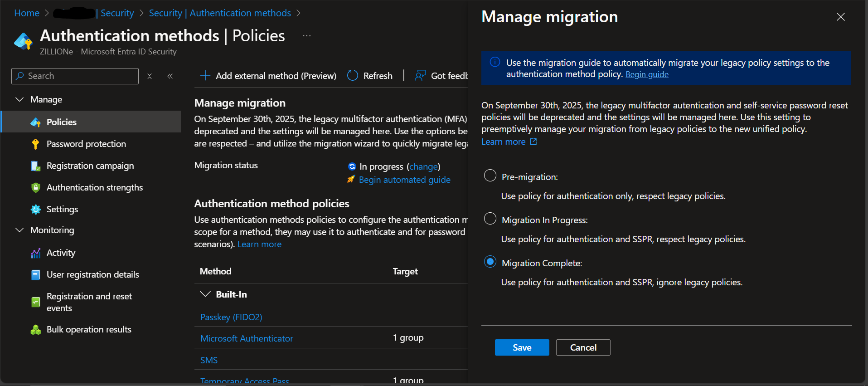The width and height of the screenshot is (868, 386).
Task: Click the '1 group' target for Microsoft Authenticator
Action: (408, 337)
